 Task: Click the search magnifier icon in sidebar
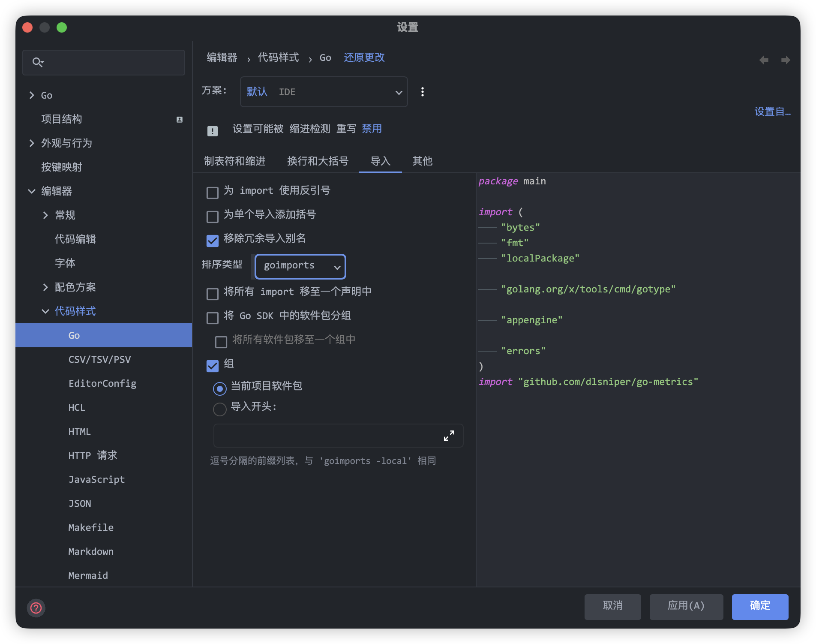pos(38,63)
